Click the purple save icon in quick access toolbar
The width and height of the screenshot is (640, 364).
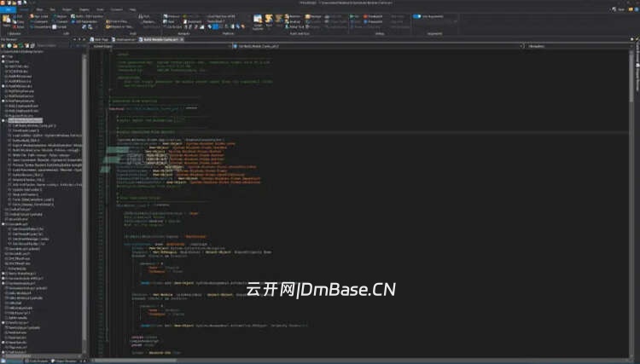[x=19, y=3]
